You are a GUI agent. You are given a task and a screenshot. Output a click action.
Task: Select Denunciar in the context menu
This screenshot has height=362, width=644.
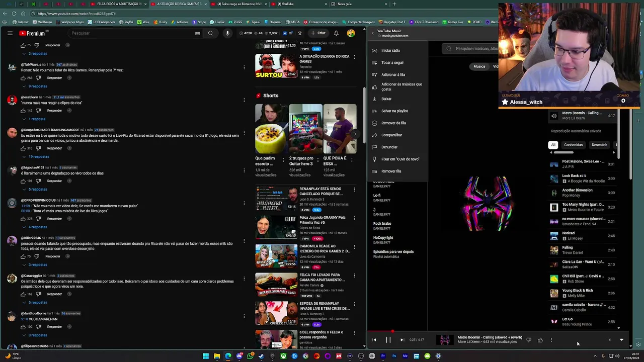click(x=397, y=147)
